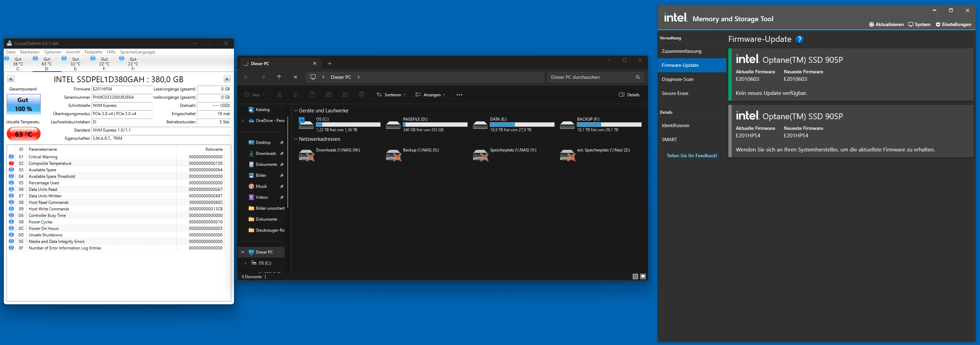The height and width of the screenshot is (345, 980).
Task: Click the Seriennummer field PHMC033200U9380A
Action: (122, 97)
